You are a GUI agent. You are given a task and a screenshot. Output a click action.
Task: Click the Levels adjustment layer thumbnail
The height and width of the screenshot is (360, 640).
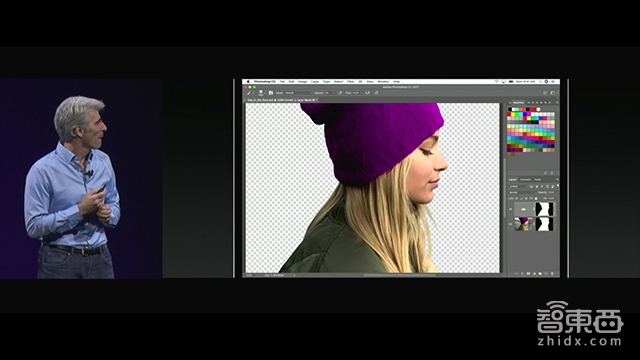tap(524, 209)
